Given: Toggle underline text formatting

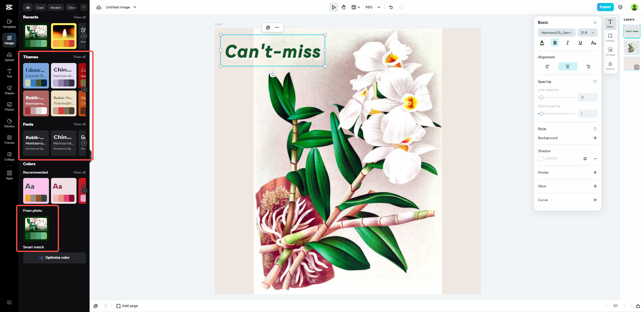Looking at the screenshot, I should pos(580,43).
